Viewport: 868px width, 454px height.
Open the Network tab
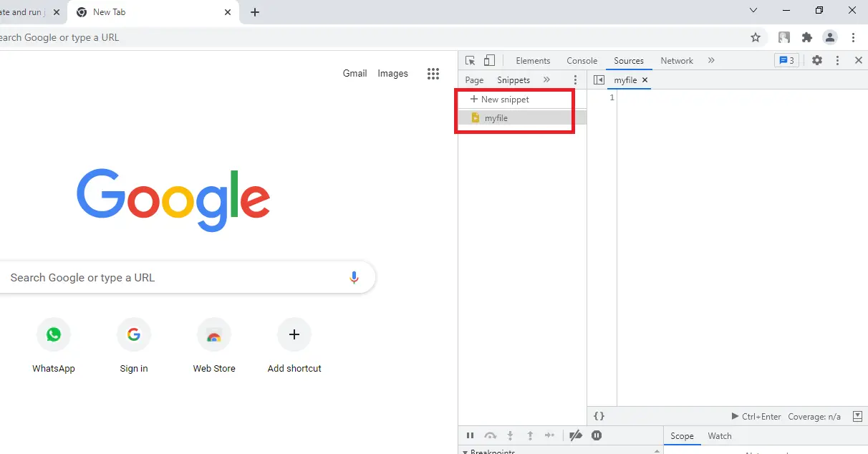tap(677, 61)
